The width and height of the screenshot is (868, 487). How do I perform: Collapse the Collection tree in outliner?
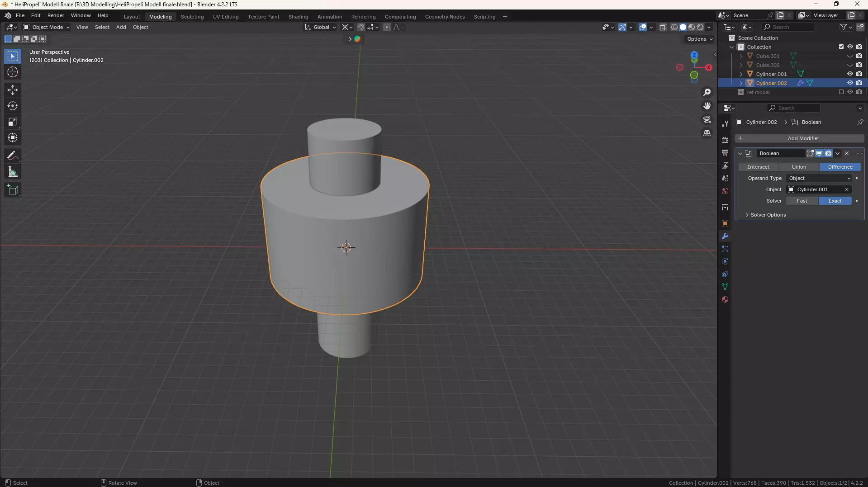tap(732, 47)
